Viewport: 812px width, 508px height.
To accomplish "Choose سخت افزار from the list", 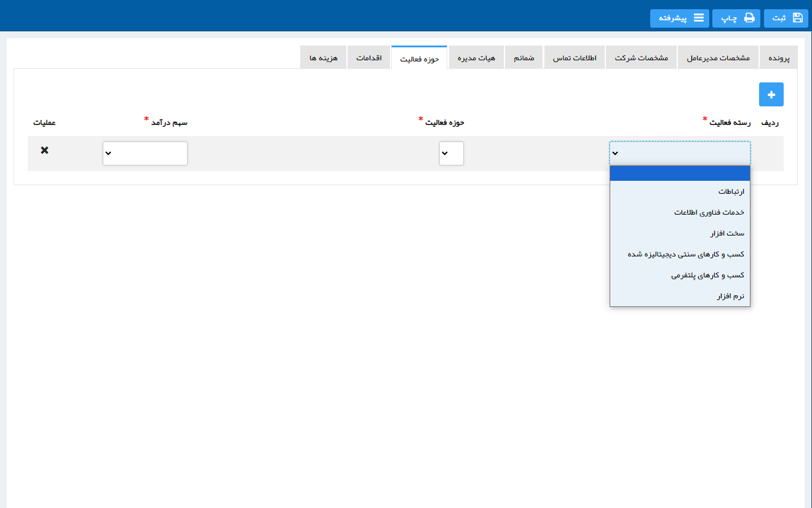I will tap(680, 233).
